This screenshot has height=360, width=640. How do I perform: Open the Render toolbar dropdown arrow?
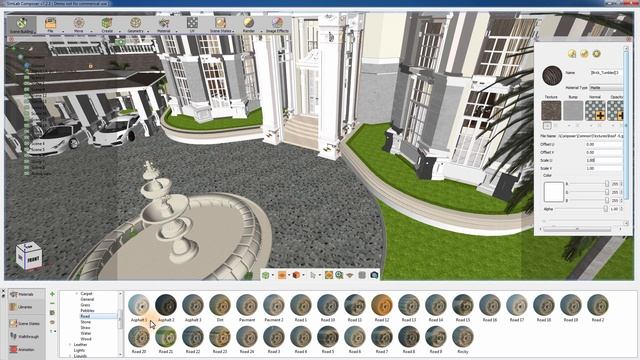coord(261,31)
